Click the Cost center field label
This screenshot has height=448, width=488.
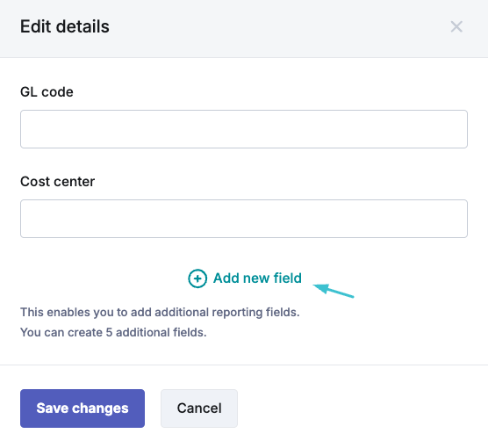[58, 181]
